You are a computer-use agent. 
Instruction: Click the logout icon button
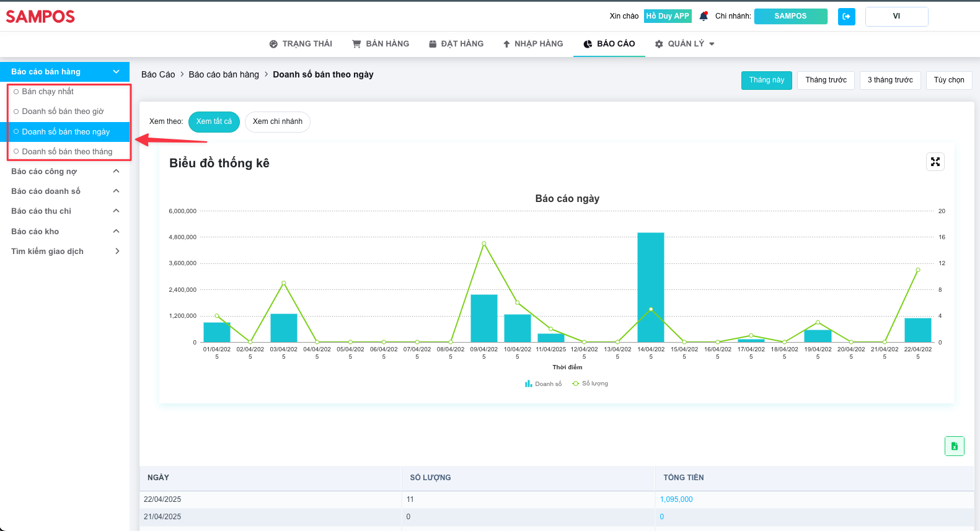(x=846, y=17)
